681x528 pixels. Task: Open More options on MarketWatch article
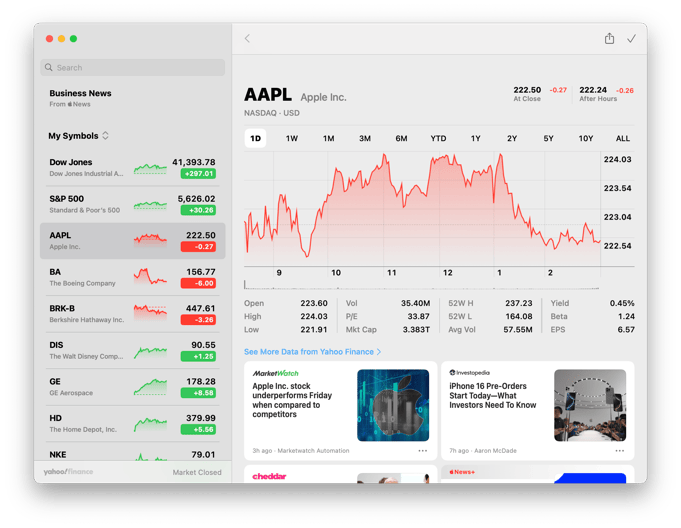click(423, 451)
